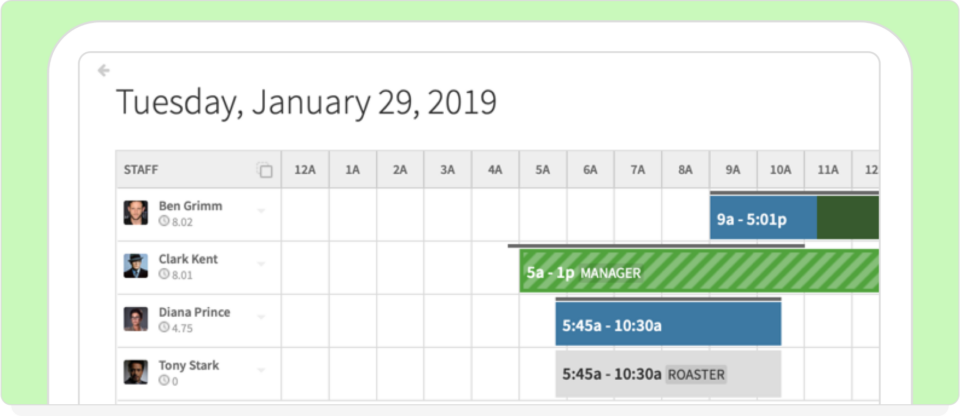Viewport: 960px width, 416px height.
Task: Click Ben Grimm's avatar photo
Action: click(135, 213)
